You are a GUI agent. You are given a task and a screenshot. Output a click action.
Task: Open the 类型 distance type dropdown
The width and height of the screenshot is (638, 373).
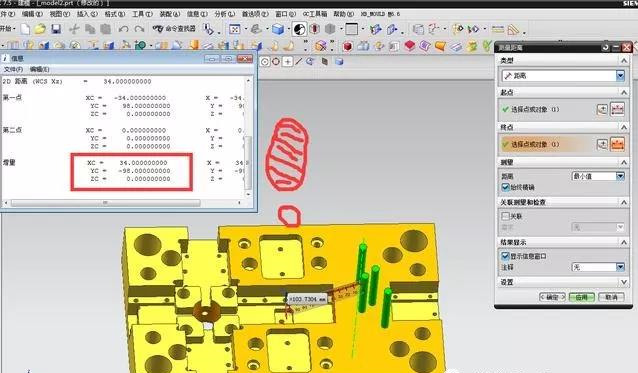(563, 76)
